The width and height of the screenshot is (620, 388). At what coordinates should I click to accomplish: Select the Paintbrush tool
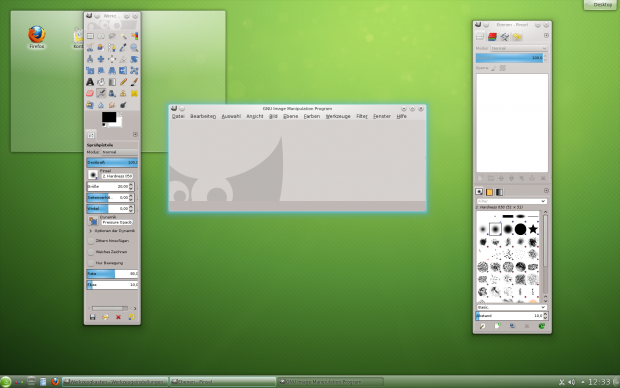[134, 82]
